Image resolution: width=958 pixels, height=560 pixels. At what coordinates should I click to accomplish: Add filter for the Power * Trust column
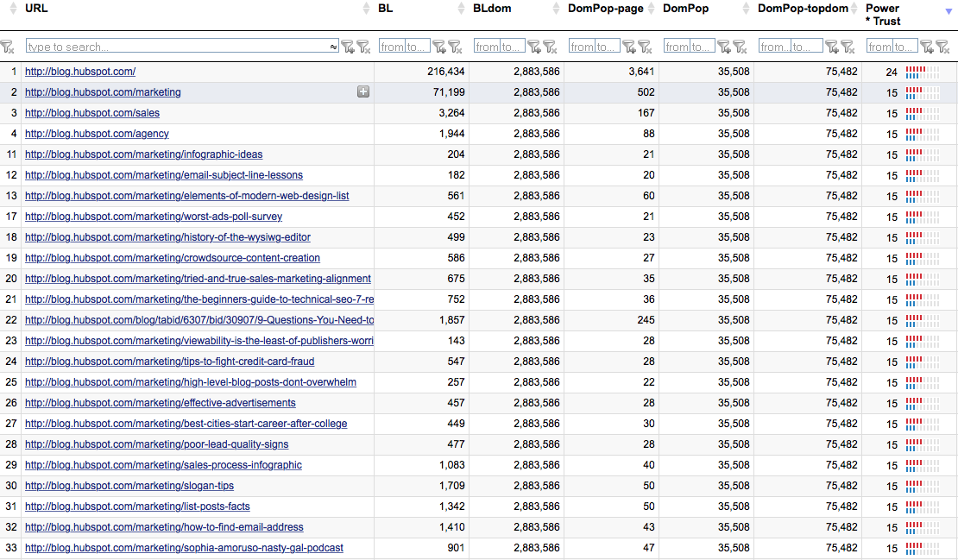click(x=927, y=47)
